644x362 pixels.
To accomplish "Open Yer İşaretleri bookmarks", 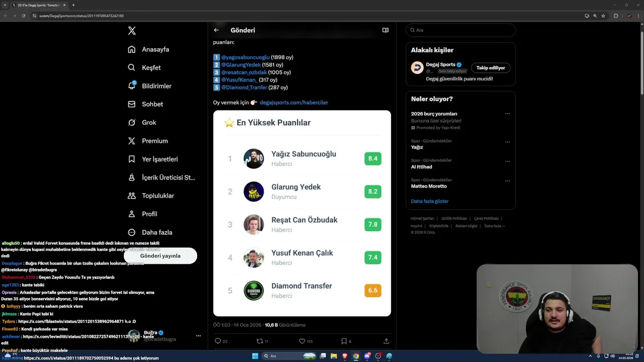I will click(x=153, y=159).
